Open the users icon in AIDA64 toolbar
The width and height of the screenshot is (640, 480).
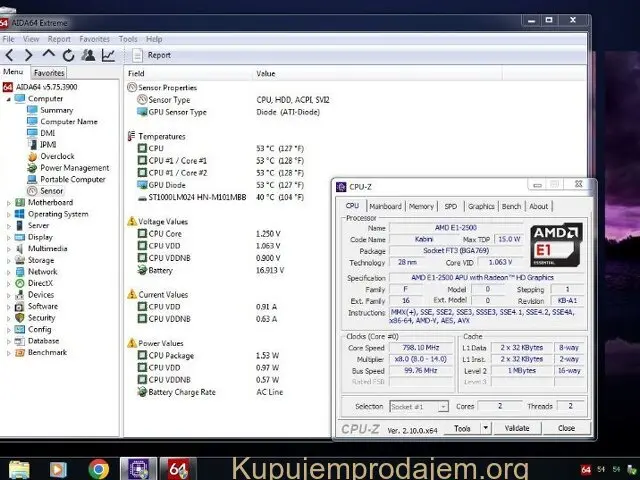pyautogui.click(x=88, y=55)
